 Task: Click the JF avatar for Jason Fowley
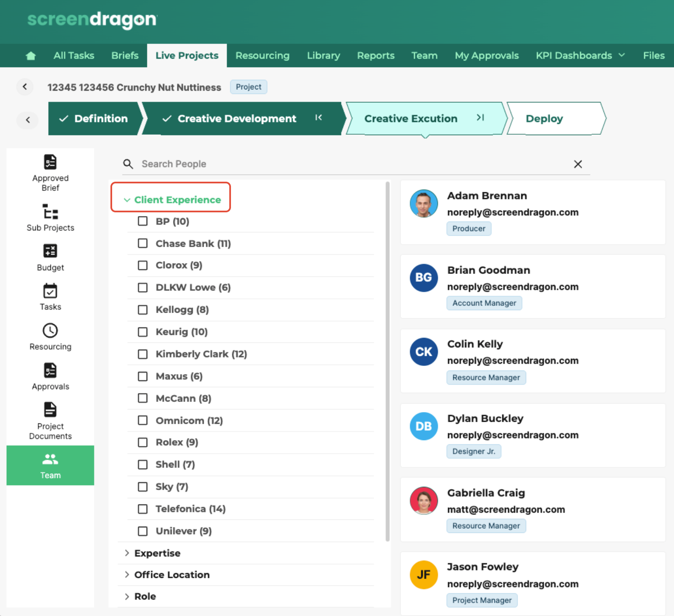point(424,575)
